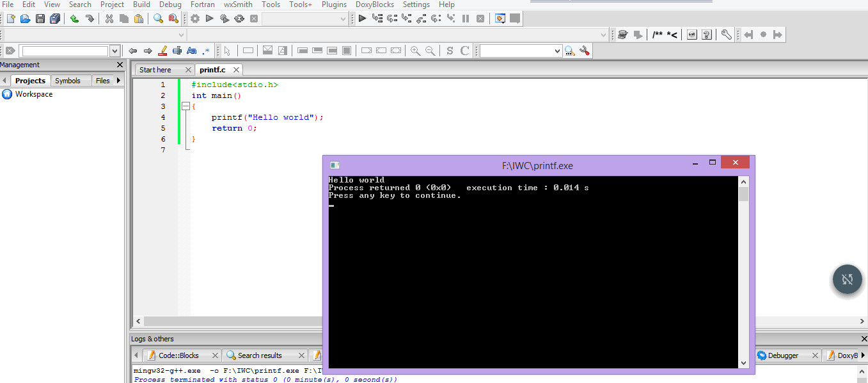Click the Open file folder icon
868x383 pixels.
[x=26, y=19]
